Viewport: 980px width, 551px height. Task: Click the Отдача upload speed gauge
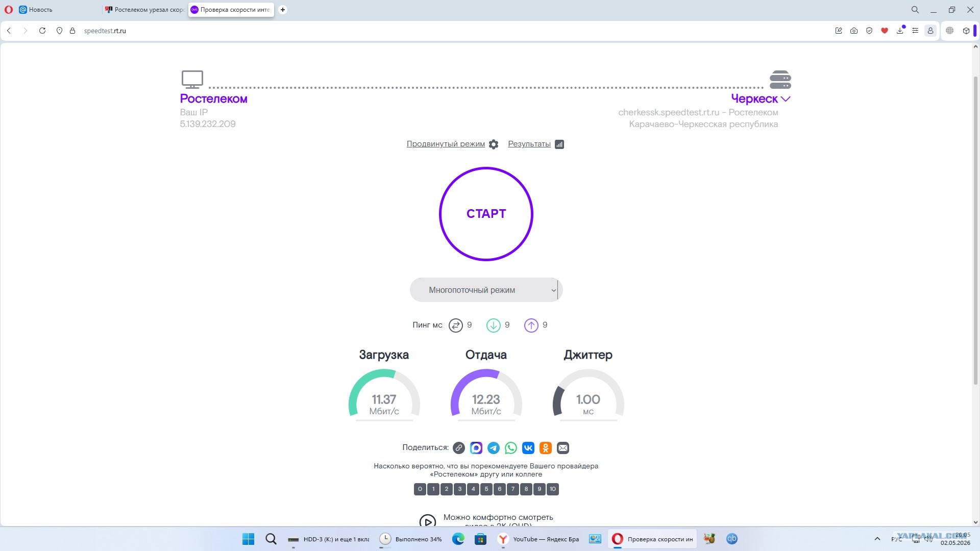(486, 394)
